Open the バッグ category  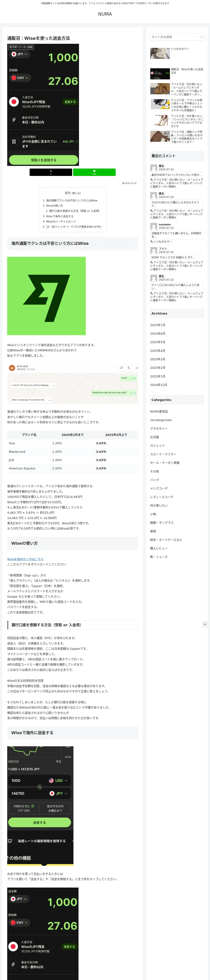click(154, 480)
